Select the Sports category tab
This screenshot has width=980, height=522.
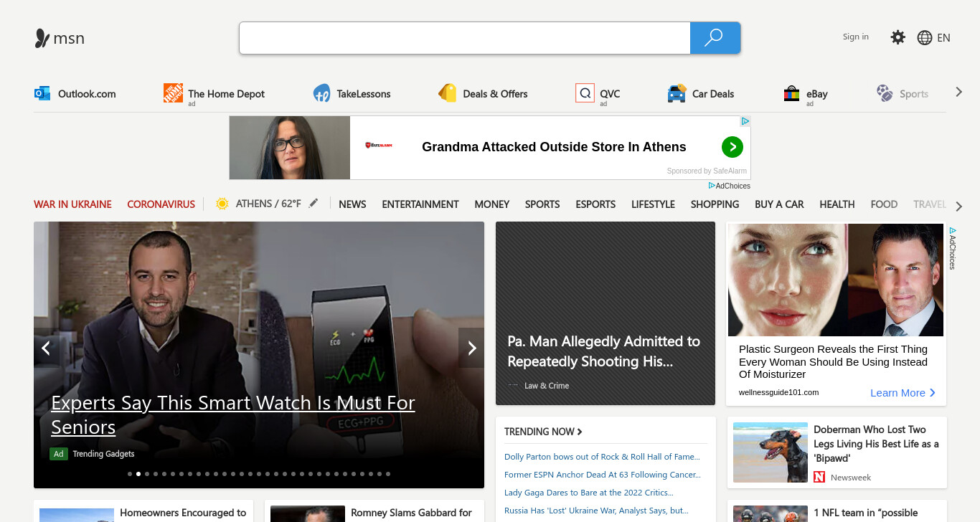click(x=542, y=204)
